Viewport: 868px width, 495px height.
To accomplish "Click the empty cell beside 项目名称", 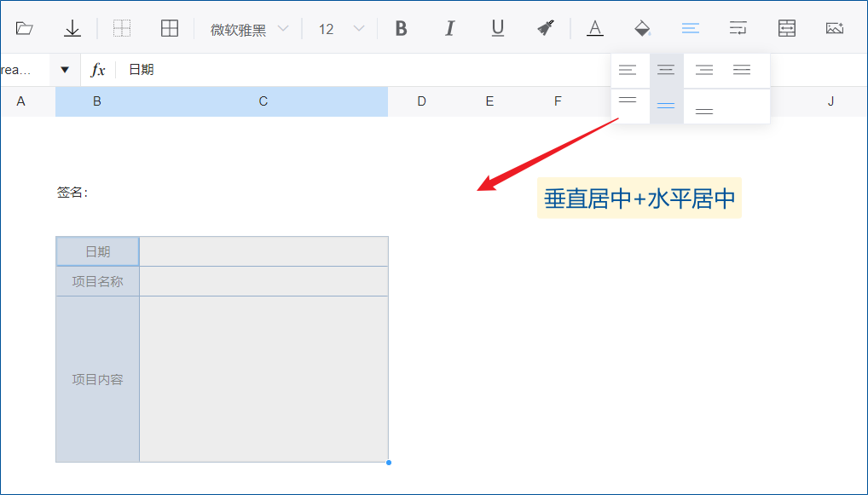I will pos(263,281).
